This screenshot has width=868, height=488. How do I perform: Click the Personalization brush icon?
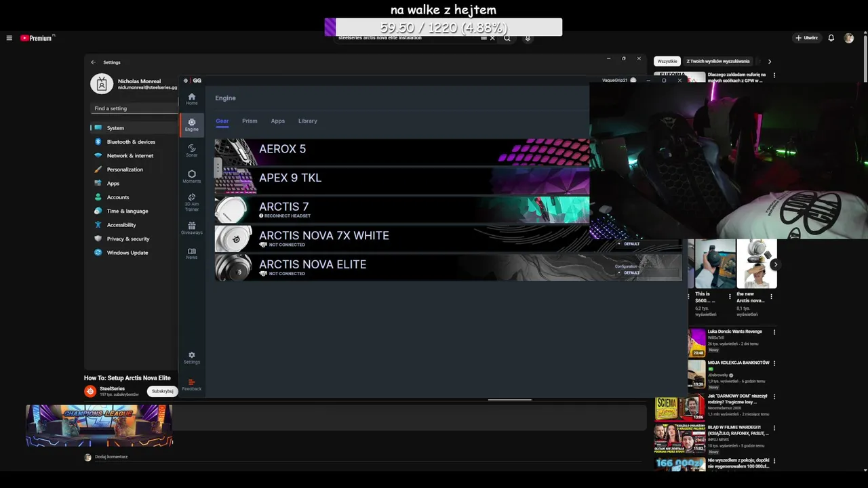(98, 169)
